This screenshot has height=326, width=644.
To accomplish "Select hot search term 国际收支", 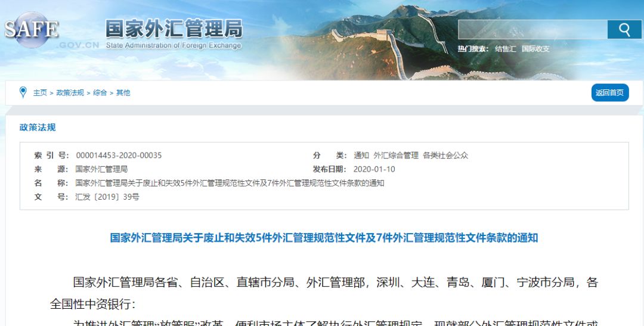I will 535,49.
